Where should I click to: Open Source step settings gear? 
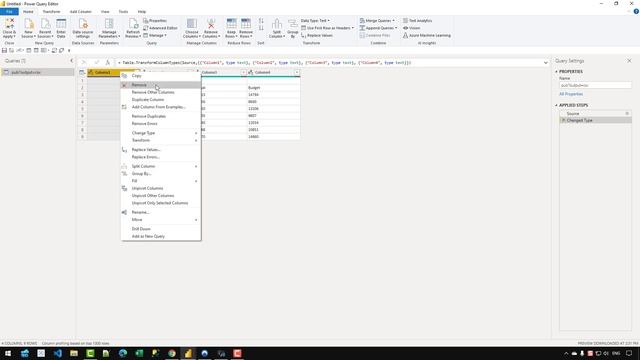[x=627, y=113]
